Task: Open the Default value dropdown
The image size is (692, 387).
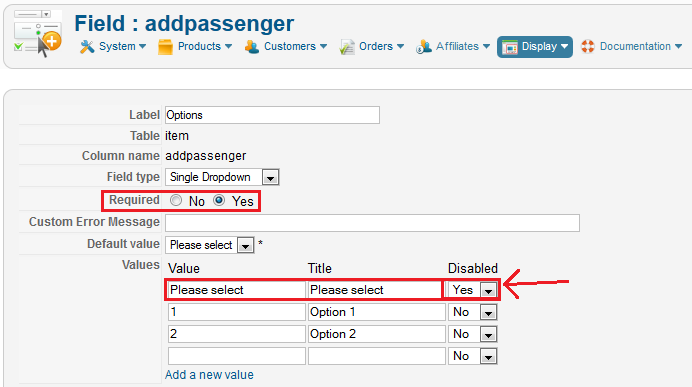Action: 210,245
